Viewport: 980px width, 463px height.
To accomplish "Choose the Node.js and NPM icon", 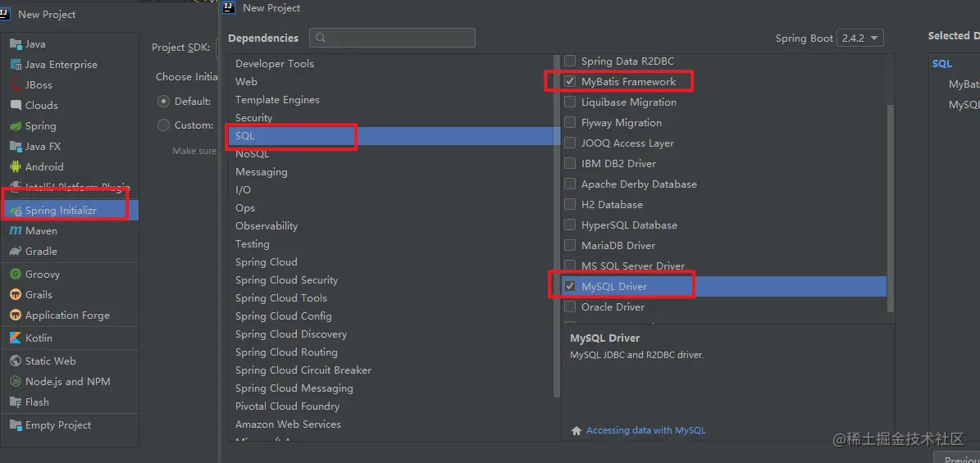I will pyautogui.click(x=16, y=382).
